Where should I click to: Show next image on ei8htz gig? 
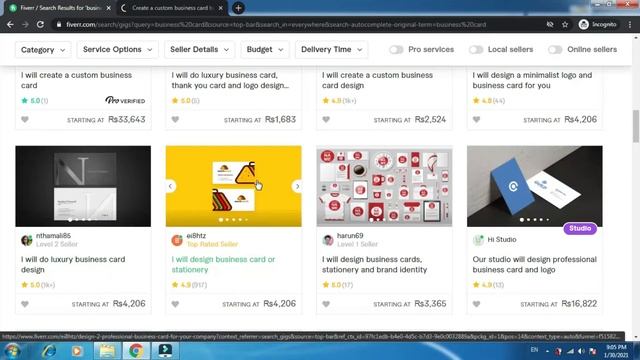click(x=297, y=186)
